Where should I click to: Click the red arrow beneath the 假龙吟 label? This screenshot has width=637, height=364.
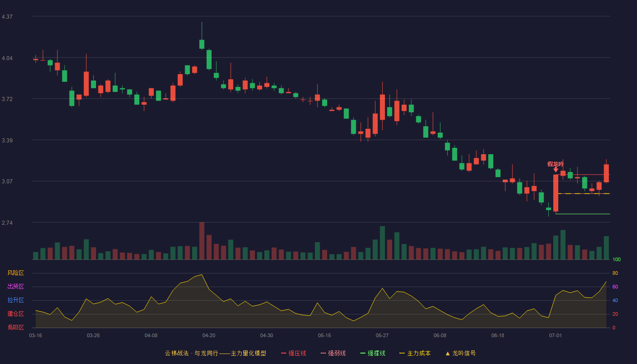click(x=556, y=170)
